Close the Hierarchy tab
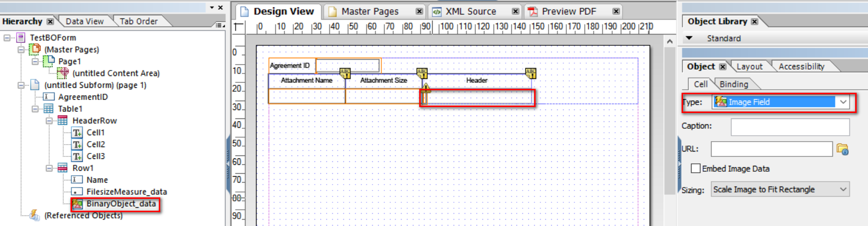Image resolution: width=868 pixels, height=226 pixels. pos(50,22)
